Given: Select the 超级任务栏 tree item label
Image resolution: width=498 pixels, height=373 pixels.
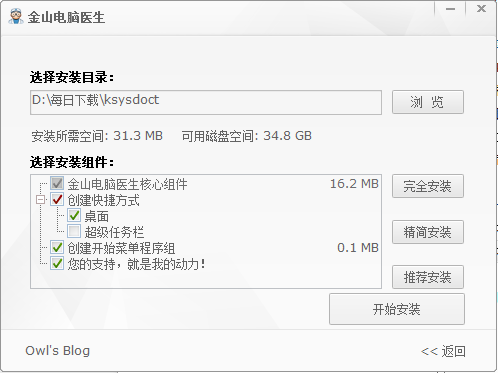Looking at the screenshot, I should 114,232.
